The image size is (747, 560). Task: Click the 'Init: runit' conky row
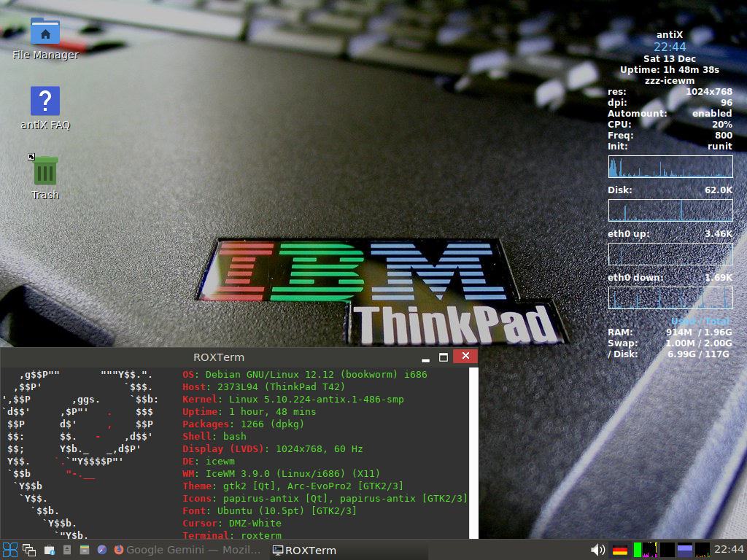pyautogui.click(x=670, y=146)
